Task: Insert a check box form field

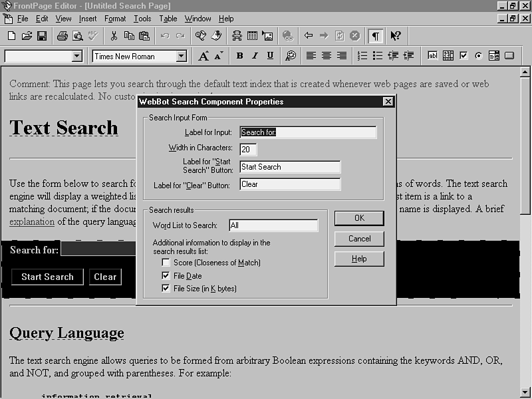Action: 464,56
